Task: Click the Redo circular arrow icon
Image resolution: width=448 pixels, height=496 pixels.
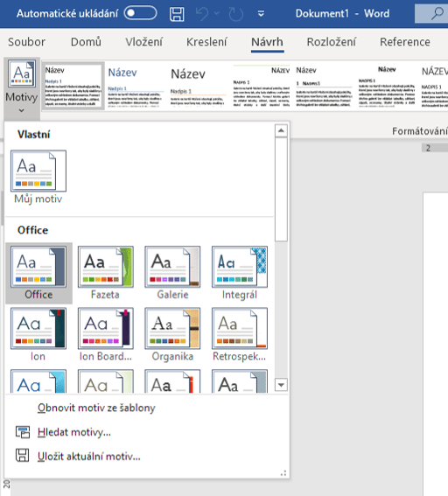Action: [x=235, y=14]
